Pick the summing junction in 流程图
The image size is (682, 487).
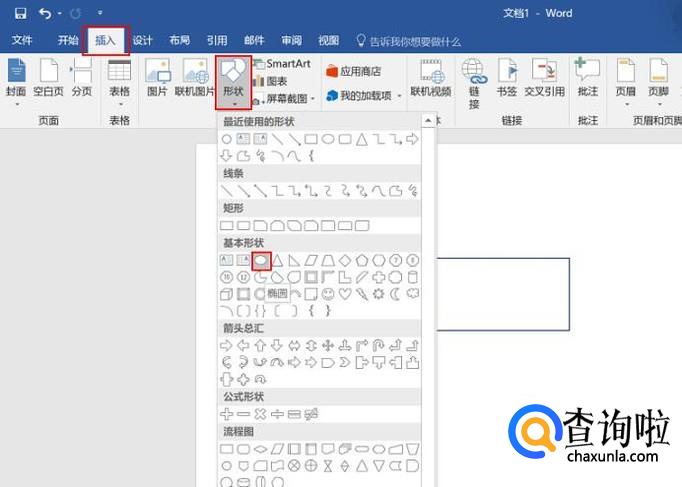[x=294, y=466]
